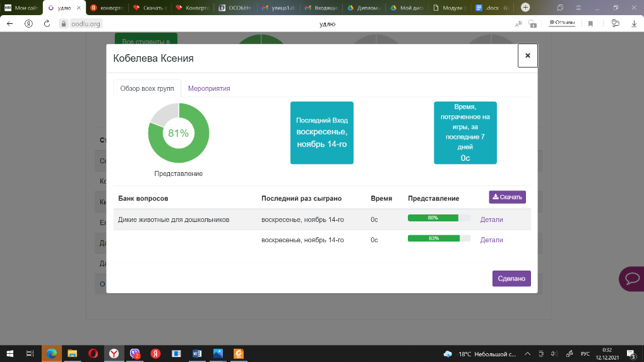This screenshot has height=362, width=644.
Task: Switch to the Входящие Gmail tab
Action: pyautogui.click(x=322, y=8)
